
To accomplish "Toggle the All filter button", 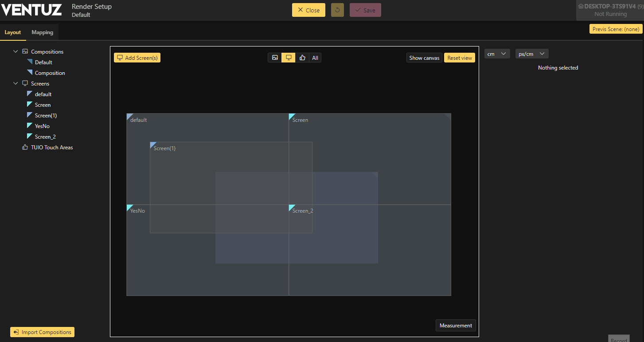I will pyautogui.click(x=315, y=58).
